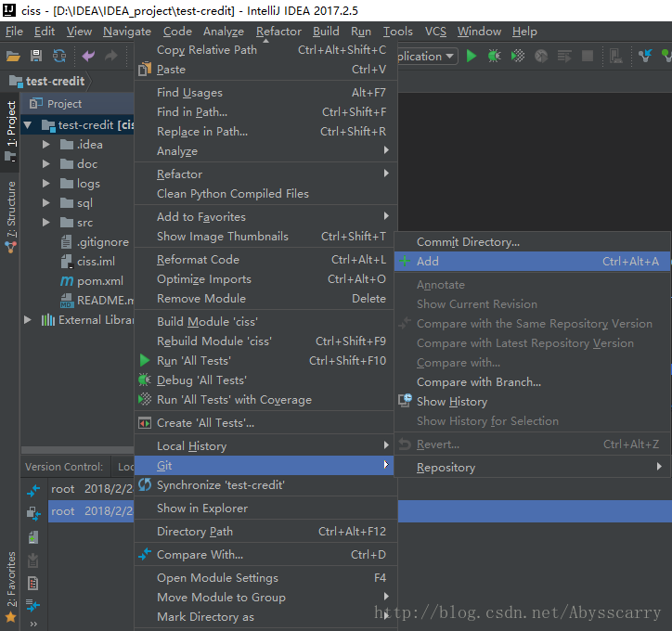
Task: Choose Run 'All Tests' entry
Action: click(264, 361)
